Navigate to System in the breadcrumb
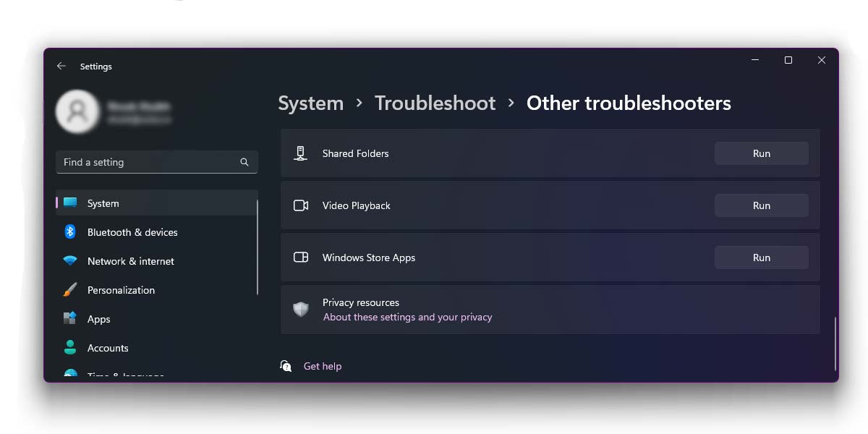 click(x=311, y=103)
